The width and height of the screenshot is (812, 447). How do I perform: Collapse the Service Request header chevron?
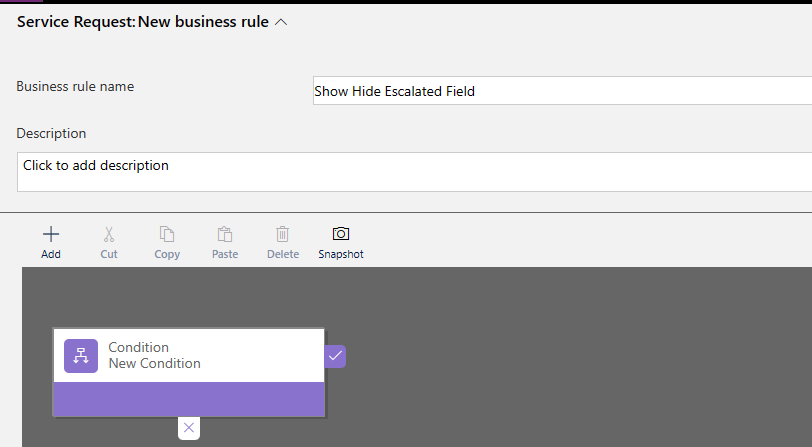281,22
